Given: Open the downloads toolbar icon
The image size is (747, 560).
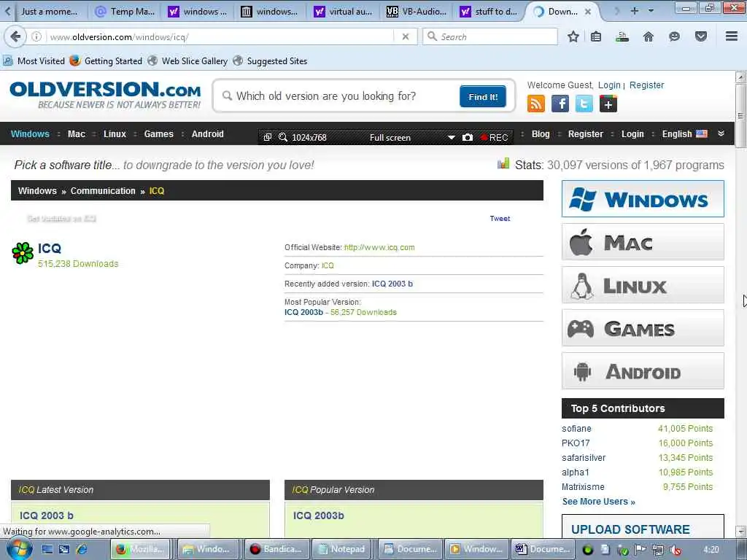Looking at the screenshot, I should pyautogui.click(x=622, y=36).
